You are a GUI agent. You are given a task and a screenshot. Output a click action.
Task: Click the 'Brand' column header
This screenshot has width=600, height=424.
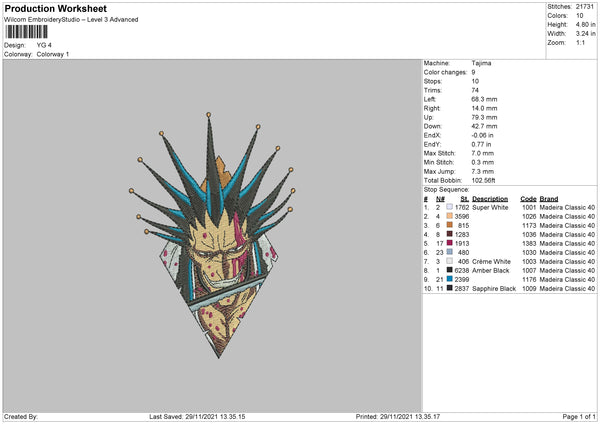point(549,199)
